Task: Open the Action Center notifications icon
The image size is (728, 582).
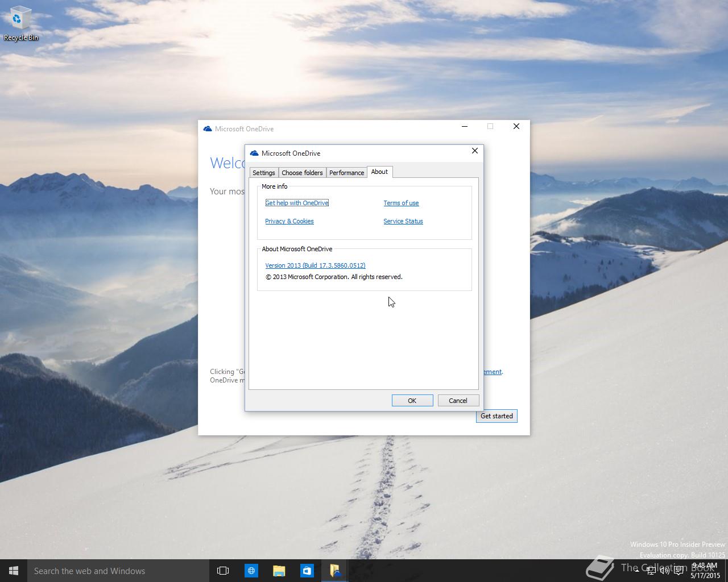Action: [x=679, y=571]
